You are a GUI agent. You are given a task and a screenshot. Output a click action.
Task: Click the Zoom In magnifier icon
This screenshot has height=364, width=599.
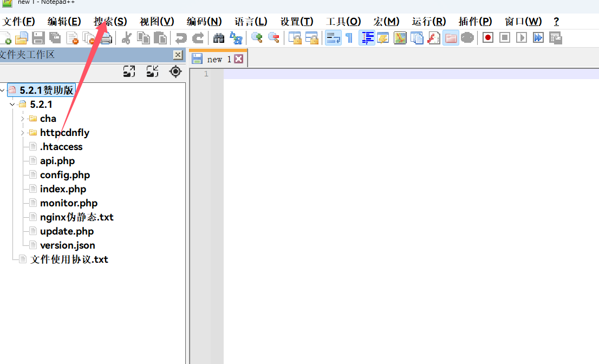(x=257, y=38)
